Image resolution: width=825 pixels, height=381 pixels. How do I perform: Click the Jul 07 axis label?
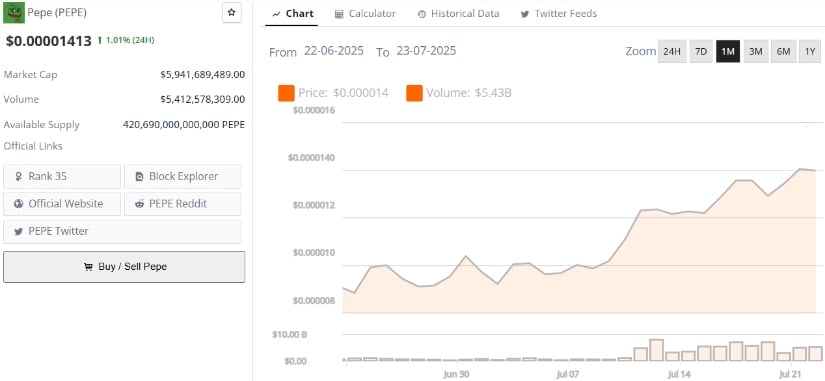[x=567, y=374]
